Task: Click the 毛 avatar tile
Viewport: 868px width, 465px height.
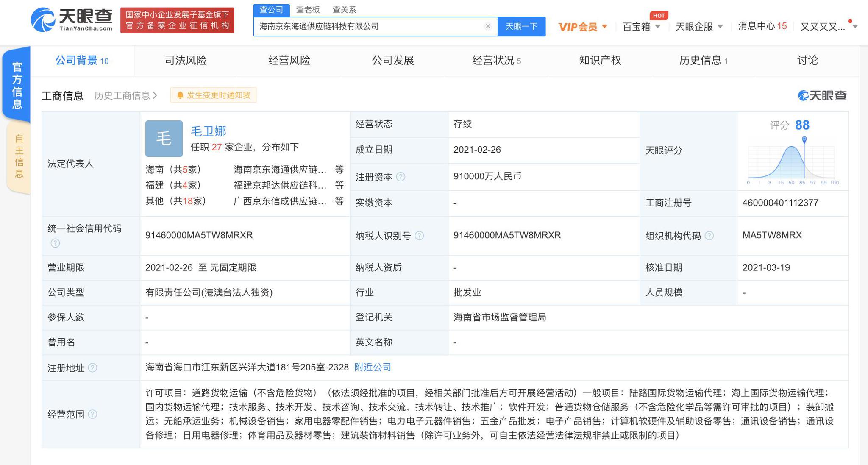Action: pyautogui.click(x=164, y=139)
